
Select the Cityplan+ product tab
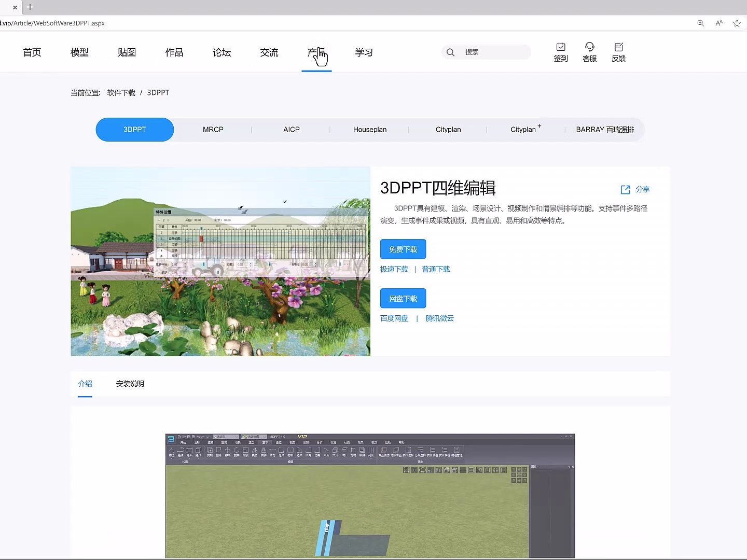click(x=525, y=130)
